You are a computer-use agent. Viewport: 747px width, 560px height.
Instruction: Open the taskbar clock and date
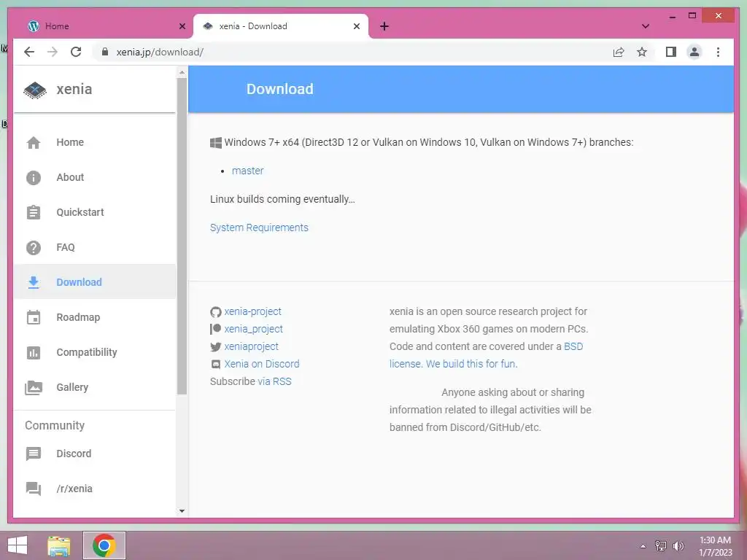click(x=715, y=546)
